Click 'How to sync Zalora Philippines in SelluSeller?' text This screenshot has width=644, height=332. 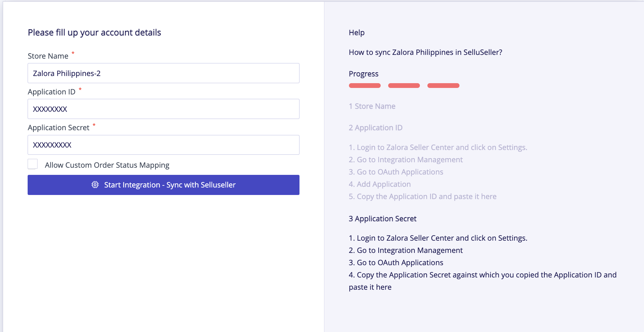coord(425,52)
